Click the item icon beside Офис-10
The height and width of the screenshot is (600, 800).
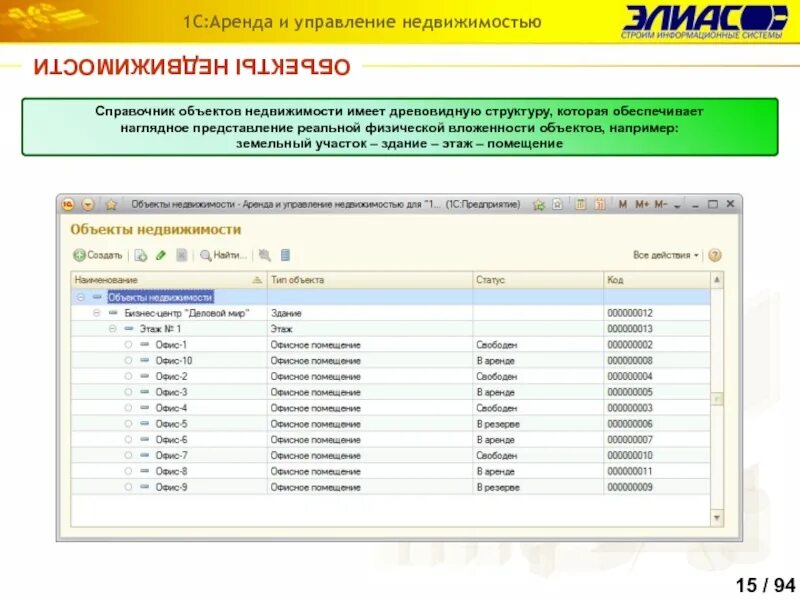tap(145, 360)
